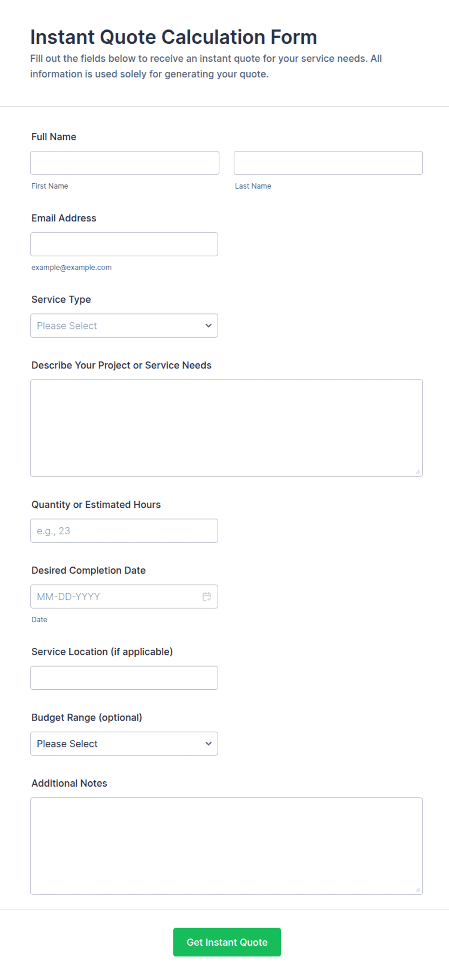Viewport: 449px width, 980px height.
Task: Click the Full Name label
Action: pos(54,137)
